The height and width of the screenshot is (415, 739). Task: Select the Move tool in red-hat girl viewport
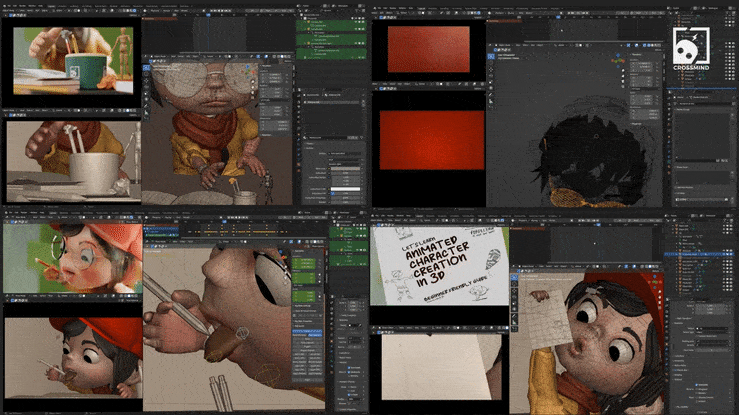pos(514,291)
